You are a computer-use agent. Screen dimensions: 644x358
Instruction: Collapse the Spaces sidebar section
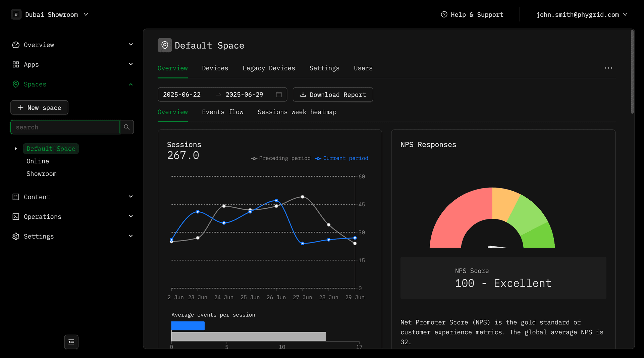(x=131, y=84)
